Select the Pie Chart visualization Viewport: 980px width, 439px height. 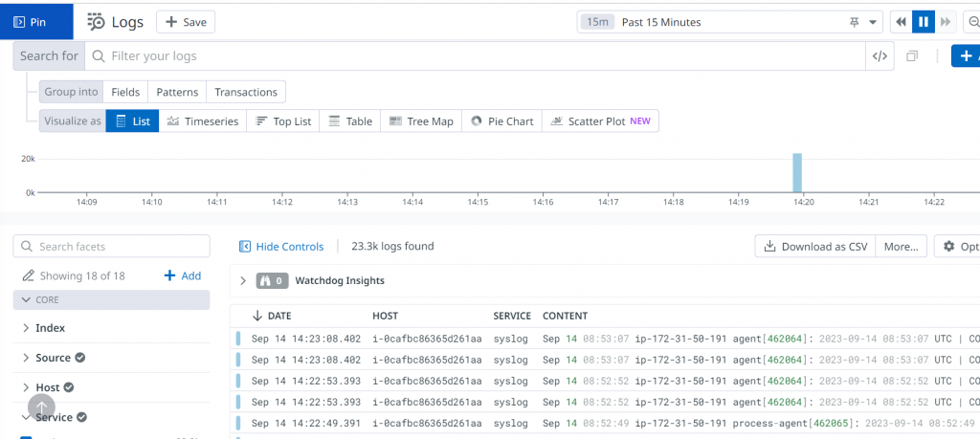pyautogui.click(x=501, y=121)
